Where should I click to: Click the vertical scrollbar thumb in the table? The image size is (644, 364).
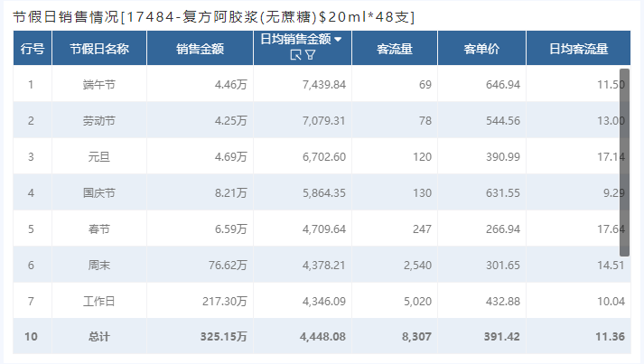pyautogui.click(x=624, y=163)
